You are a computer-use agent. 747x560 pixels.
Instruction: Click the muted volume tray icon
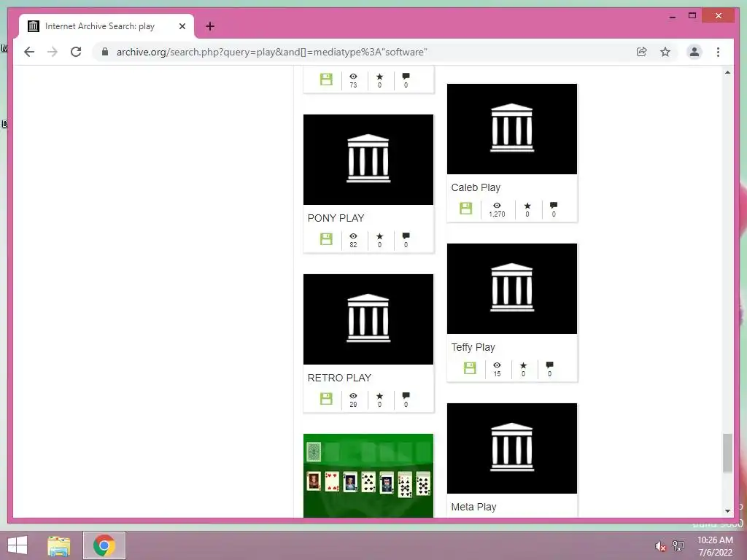[x=660, y=546]
